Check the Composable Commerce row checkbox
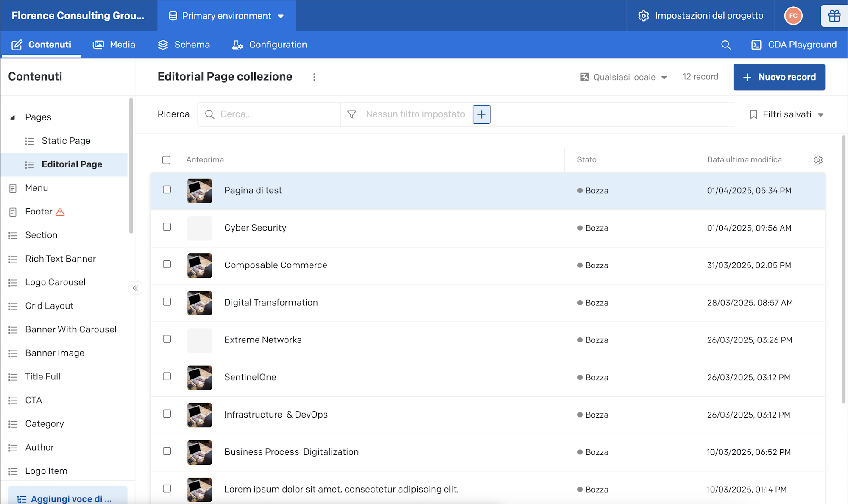This screenshot has width=848, height=504. tap(167, 264)
